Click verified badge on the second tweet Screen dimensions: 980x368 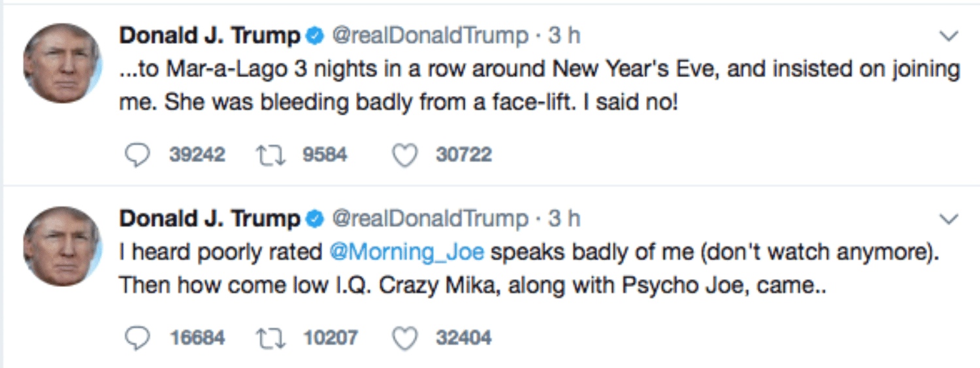tap(315, 219)
